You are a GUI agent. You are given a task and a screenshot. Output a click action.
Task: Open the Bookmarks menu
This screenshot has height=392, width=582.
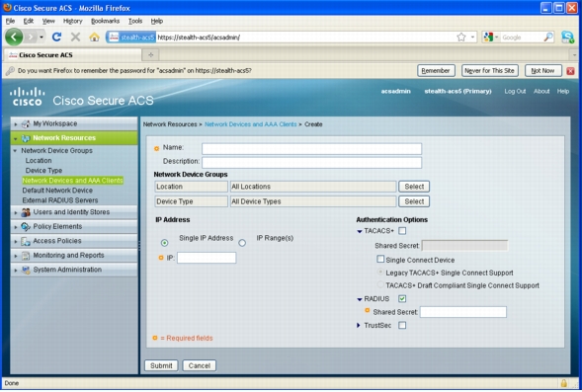tap(106, 21)
